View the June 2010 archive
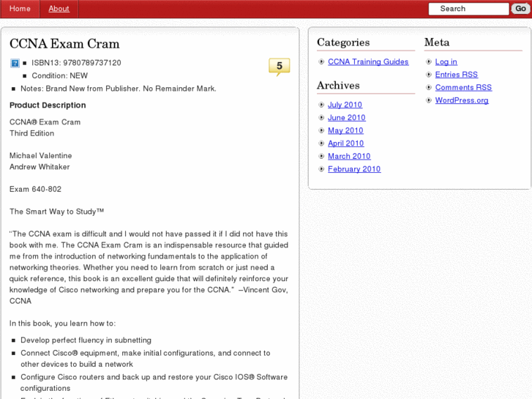Screen dimensions: 532x399 [x=346, y=117]
